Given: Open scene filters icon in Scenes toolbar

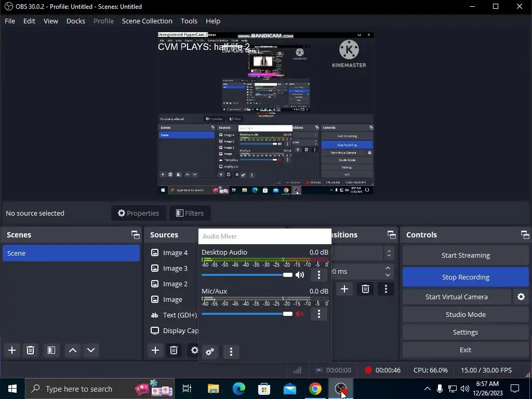Looking at the screenshot, I should [x=51, y=350].
